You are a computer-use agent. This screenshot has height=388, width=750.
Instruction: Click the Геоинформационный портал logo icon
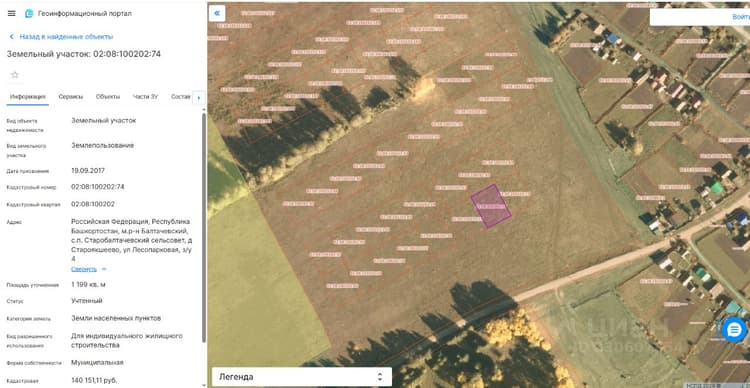click(29, 13)
